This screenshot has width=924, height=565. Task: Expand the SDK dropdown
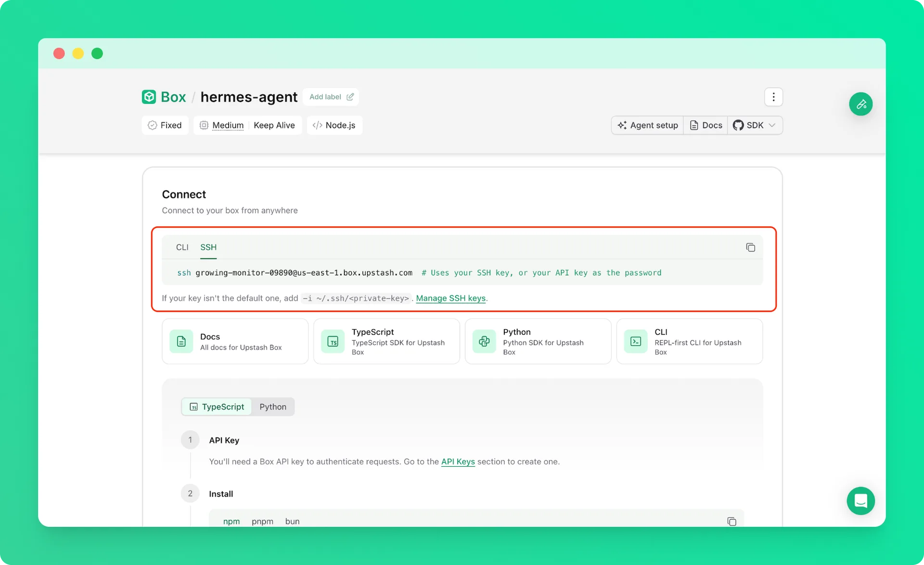(x=755, y=125)
